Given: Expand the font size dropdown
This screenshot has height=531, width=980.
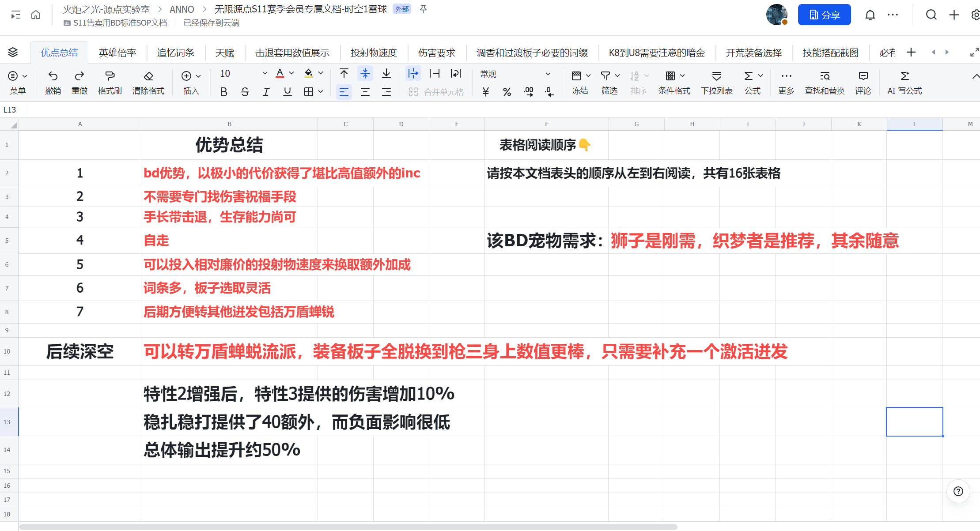Looking at the screenshot, I should point(265,73).
